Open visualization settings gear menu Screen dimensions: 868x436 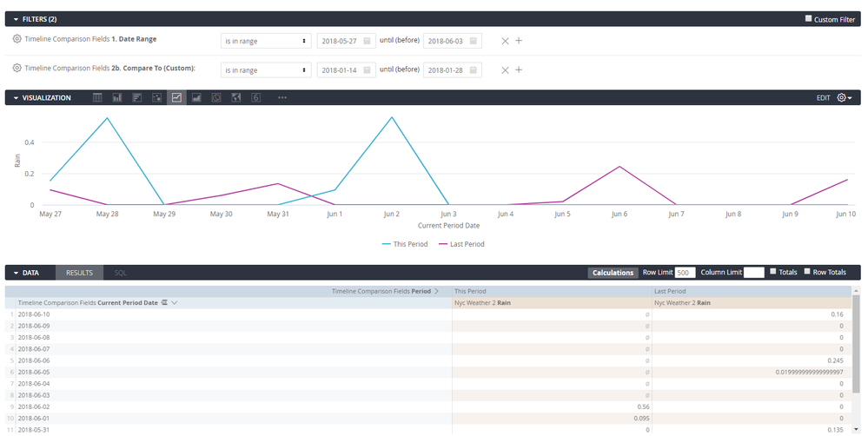(x=845, y=97)
